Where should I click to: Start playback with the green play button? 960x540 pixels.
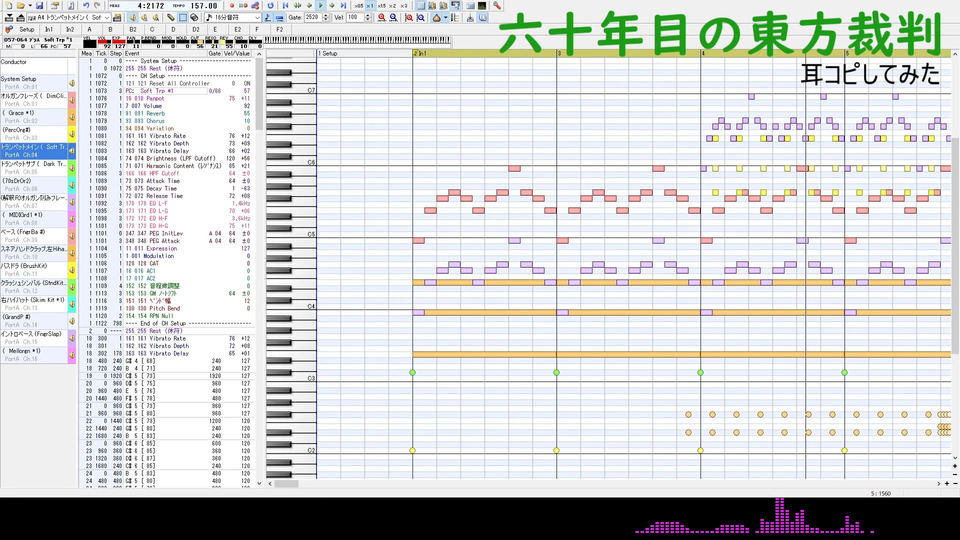point(320,6)
